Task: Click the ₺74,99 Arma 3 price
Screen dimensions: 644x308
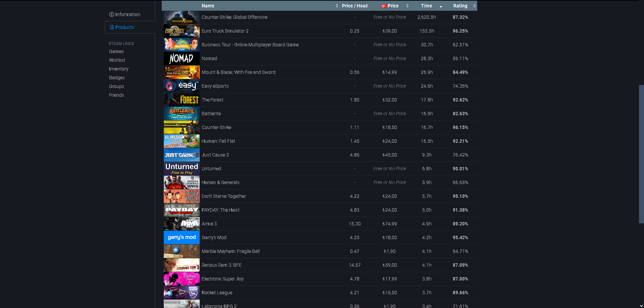Action: (x=390, y=224)
